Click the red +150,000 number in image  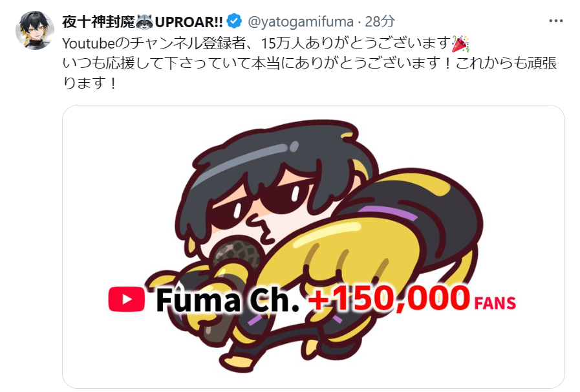point(389,298)
